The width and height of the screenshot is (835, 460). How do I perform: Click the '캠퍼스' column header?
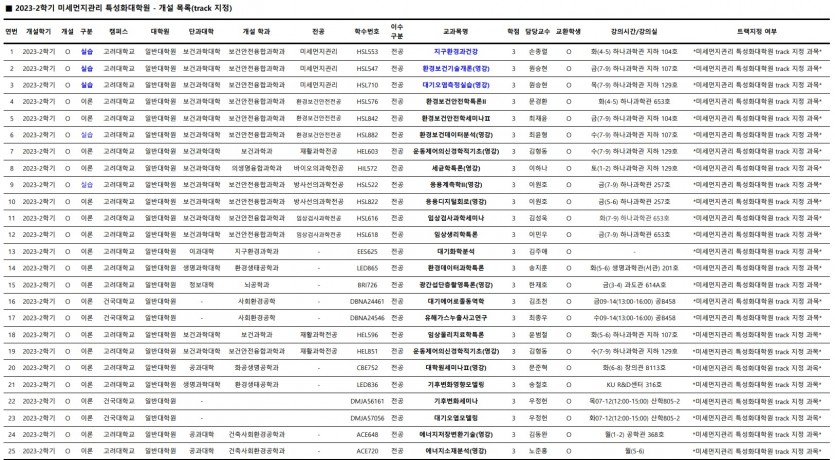(118, 31)
